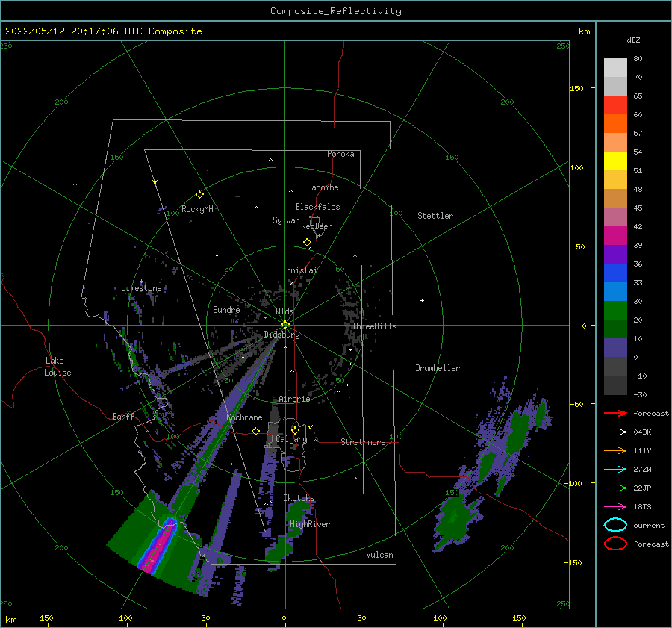Click the Innisfail city label

[302, 270]
